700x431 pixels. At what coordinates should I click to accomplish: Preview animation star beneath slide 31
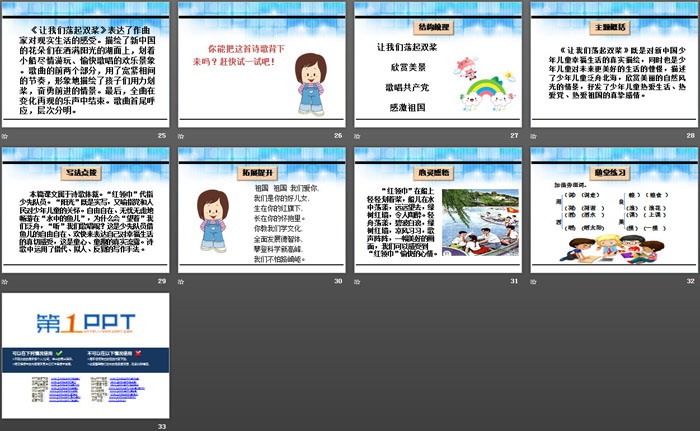tap(360, 281)
